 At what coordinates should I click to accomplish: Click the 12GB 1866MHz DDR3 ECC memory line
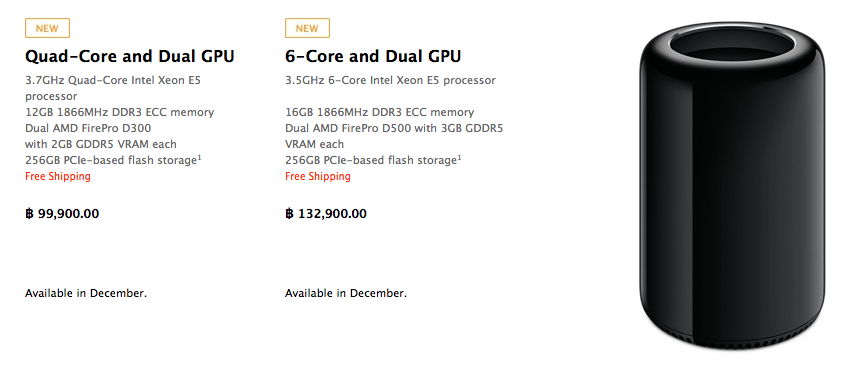point(120,113)
